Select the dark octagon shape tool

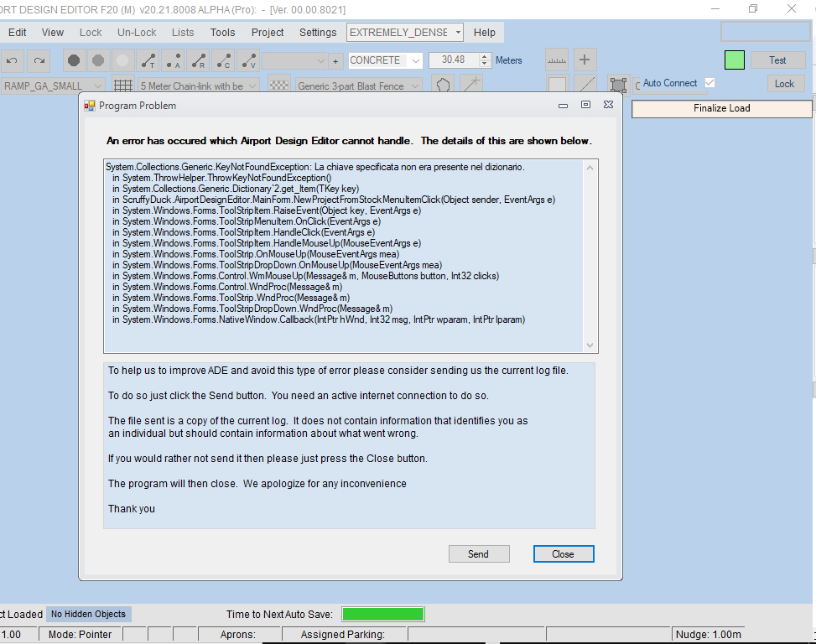pyautogui.click(x=74, y=61)
